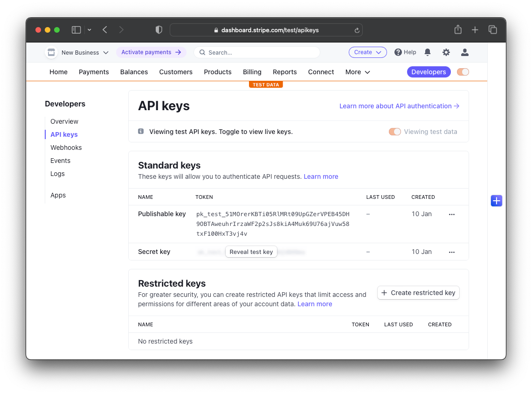
Task: Click the Safari sidebar toggle icon
Action: coord(76,30)
